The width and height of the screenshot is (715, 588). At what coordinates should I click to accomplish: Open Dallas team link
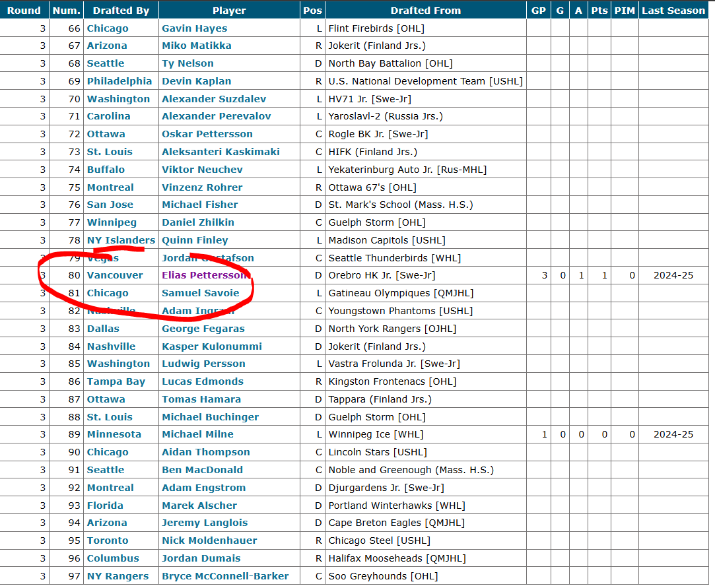(103, 329)
